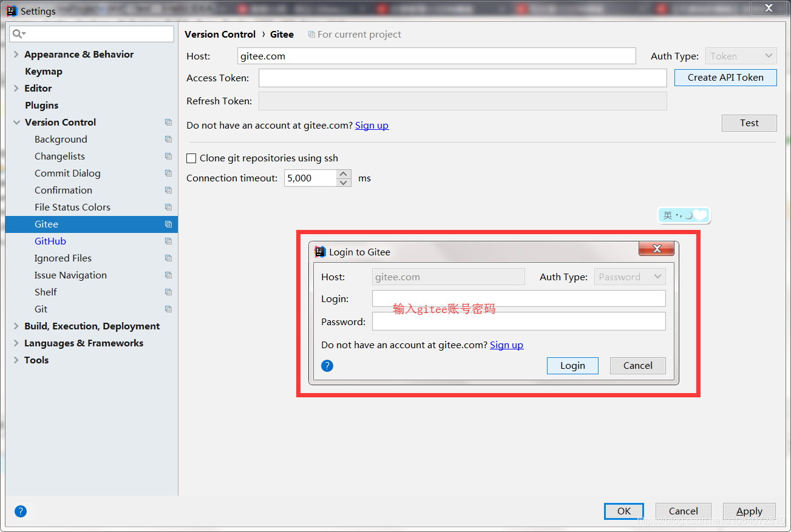Enable Clone git repositories using ssh
This screenshot has width=791, height=532.
(x=191, y=158)
